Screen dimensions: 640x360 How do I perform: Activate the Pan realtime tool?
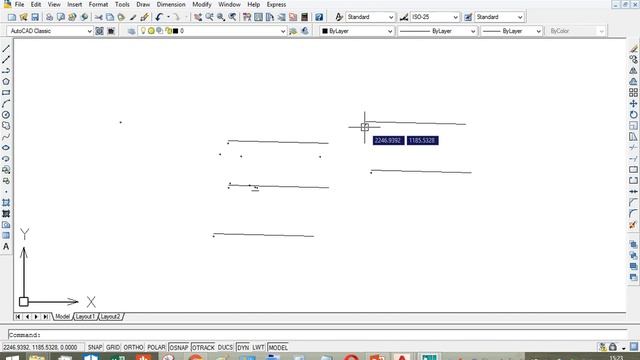pyautogui.click(x=198, y=17)
